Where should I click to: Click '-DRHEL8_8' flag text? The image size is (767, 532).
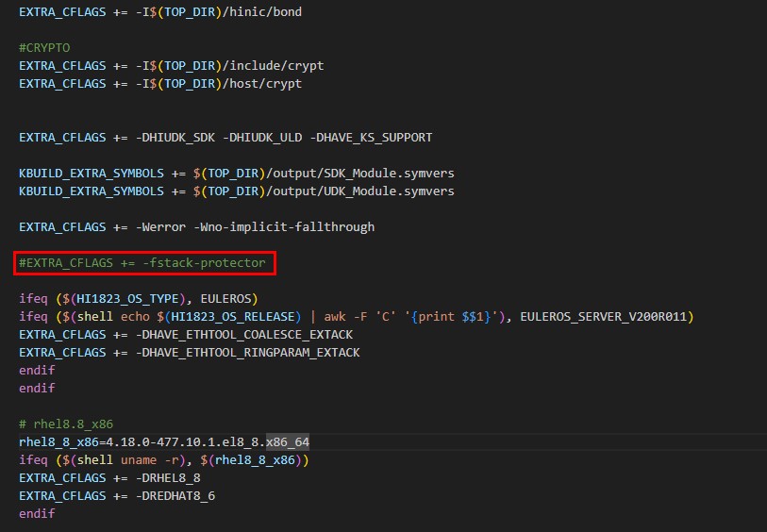click(x=168, y=477)
